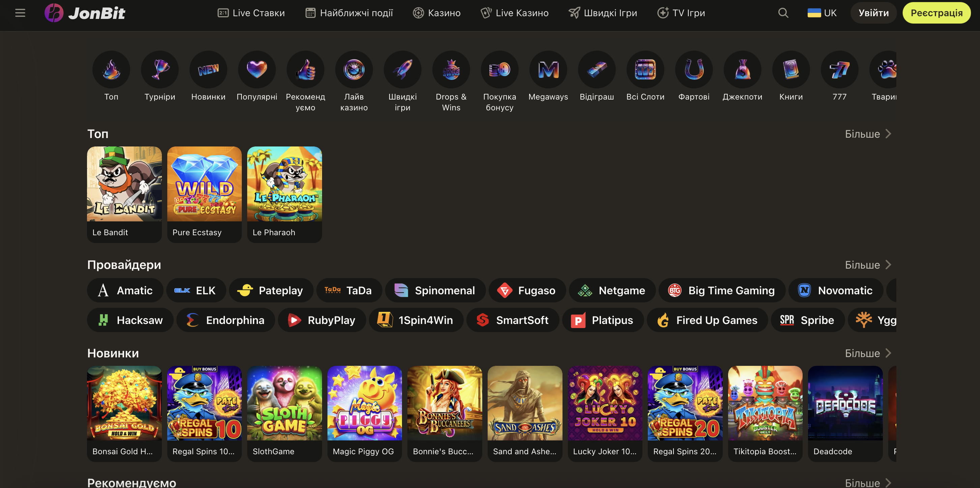Open the Фартові horseshoe category
Image resolution: width=980 pixels, height=488 pixels.
694,70
